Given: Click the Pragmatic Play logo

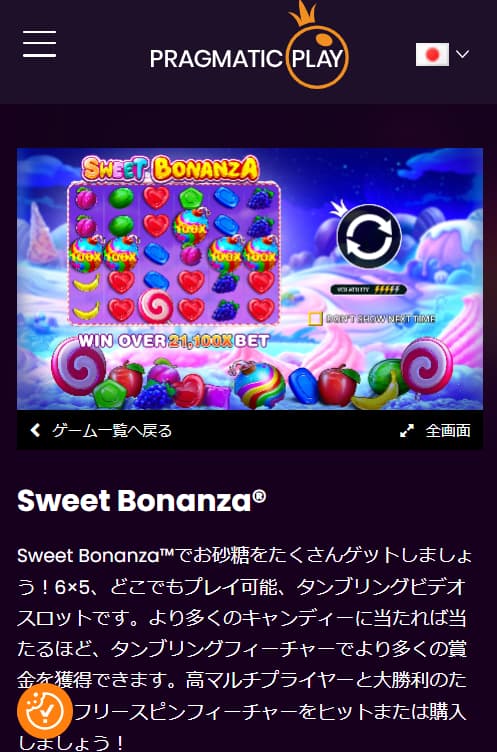Looking at the screenshot, I should click(249, 46).
